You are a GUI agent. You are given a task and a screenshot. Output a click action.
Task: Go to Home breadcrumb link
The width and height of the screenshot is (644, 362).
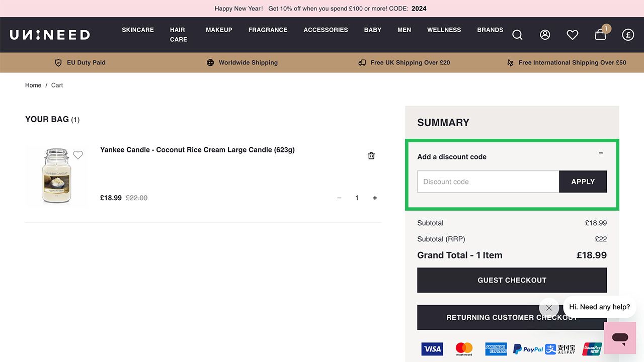point(33,85)
